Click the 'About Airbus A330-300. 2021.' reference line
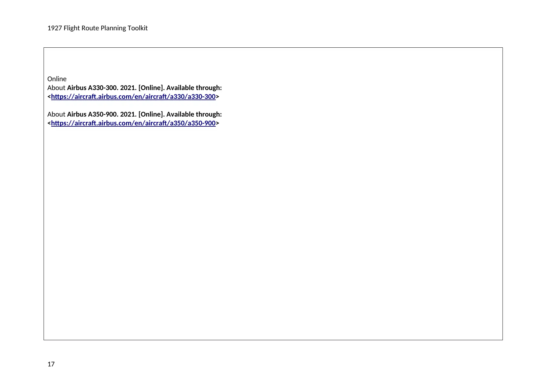This screenshot has width=554, height=392. (135, 88)
